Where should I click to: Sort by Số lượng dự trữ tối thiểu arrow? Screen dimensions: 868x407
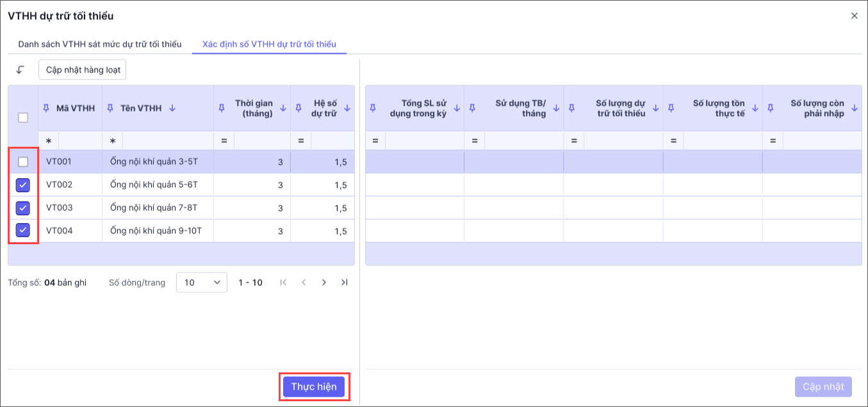click(655, 108)
